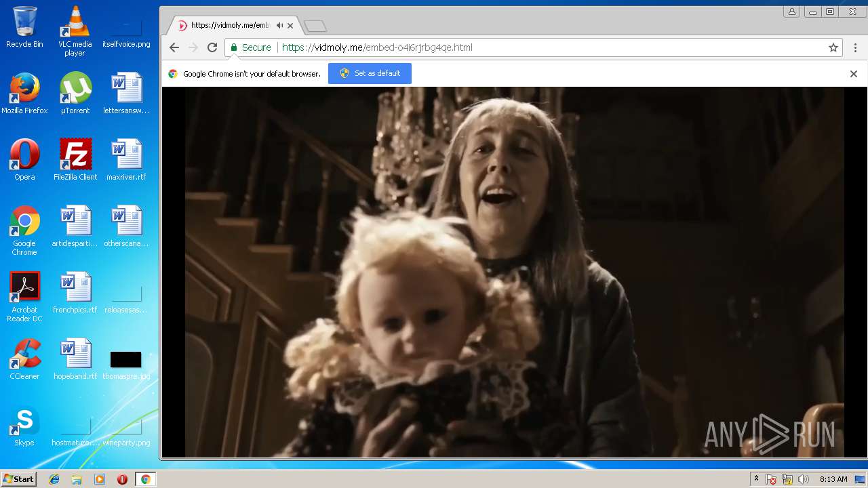Close the vidmoly.me tab
Image resolution: width=868 pixels, height=488 pixels.
click(290, 26)
